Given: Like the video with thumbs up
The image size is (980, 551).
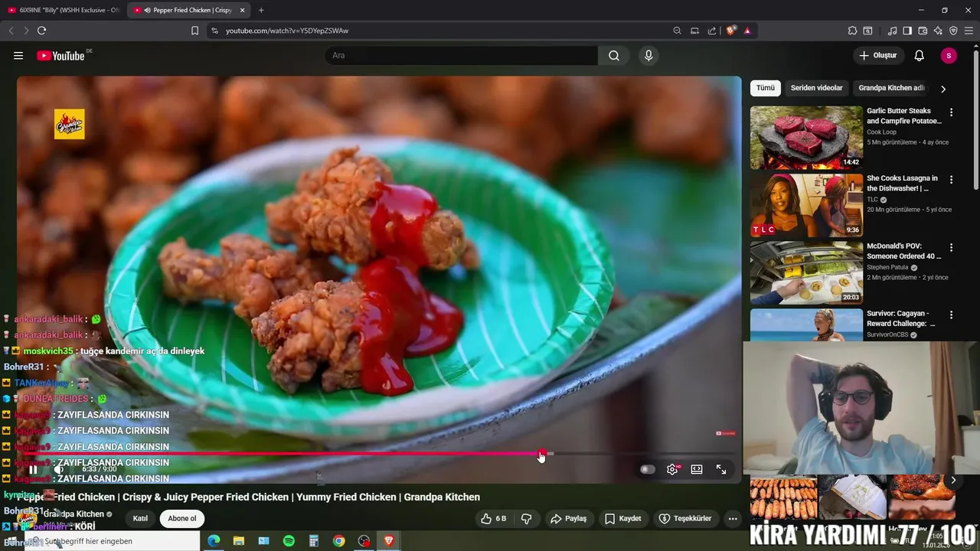Looking at the screenshot, I should coord(493,519).
